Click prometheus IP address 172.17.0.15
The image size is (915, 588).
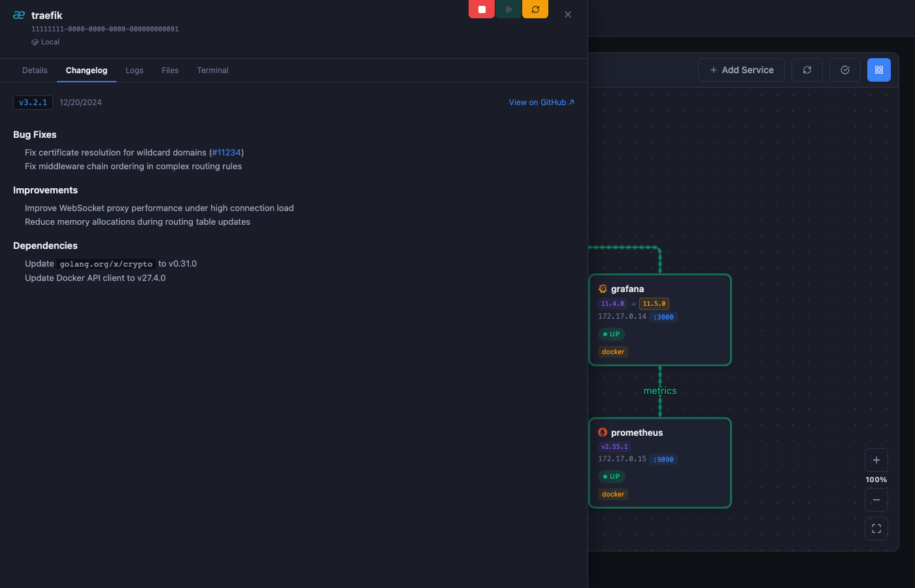click(x=622, y=459)
